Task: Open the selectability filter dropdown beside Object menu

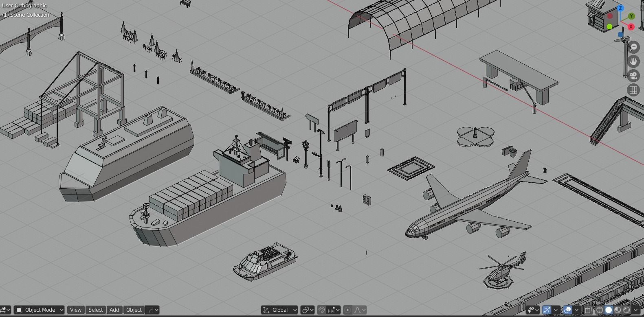Action: click(x=152, y=310)
